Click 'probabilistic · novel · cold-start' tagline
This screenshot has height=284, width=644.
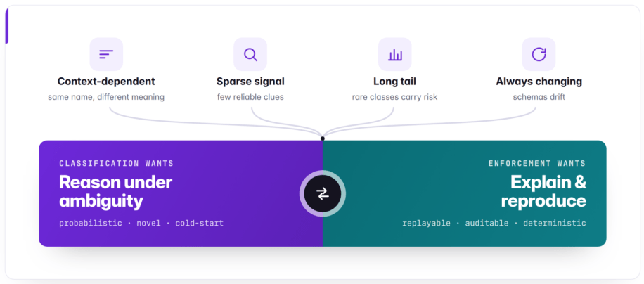[x=141, y=224]
